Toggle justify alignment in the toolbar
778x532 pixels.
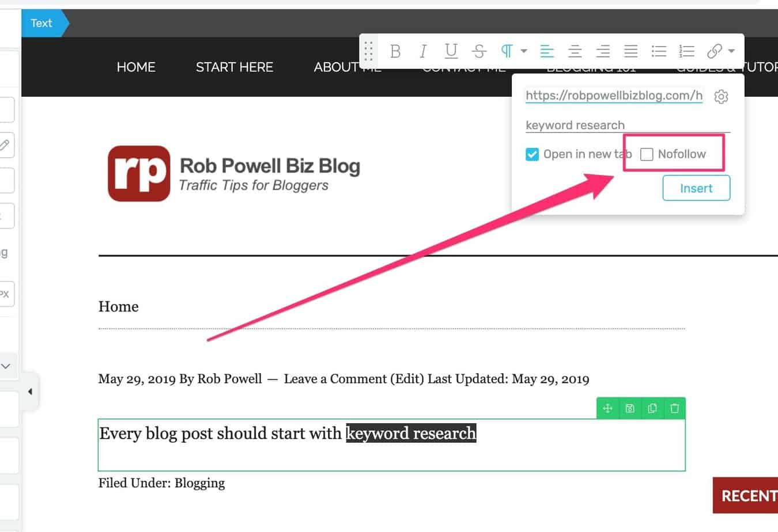point(630,51)
